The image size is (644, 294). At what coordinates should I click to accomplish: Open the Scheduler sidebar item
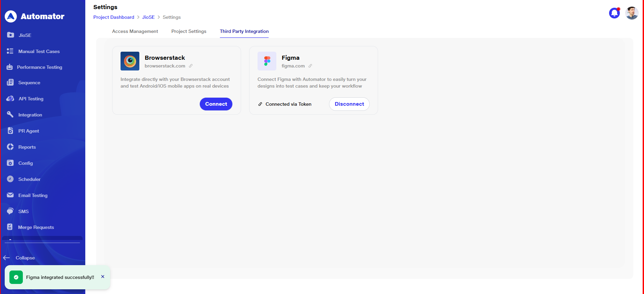[29, 179]
